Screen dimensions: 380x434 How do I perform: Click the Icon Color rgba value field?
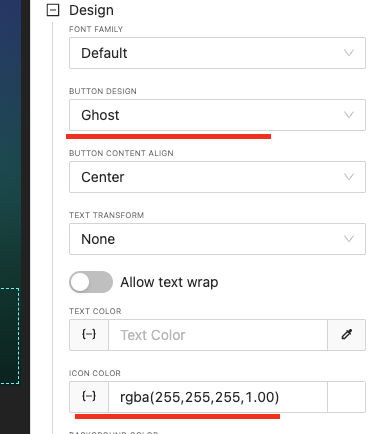218,397
